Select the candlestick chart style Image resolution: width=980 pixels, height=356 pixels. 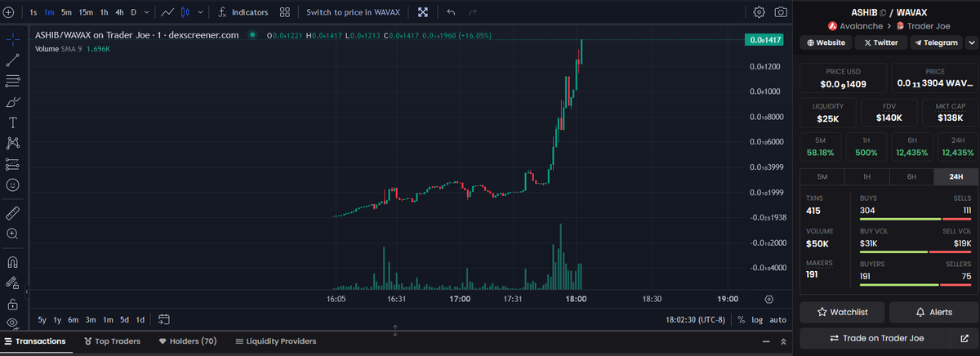tap(185, 12)
